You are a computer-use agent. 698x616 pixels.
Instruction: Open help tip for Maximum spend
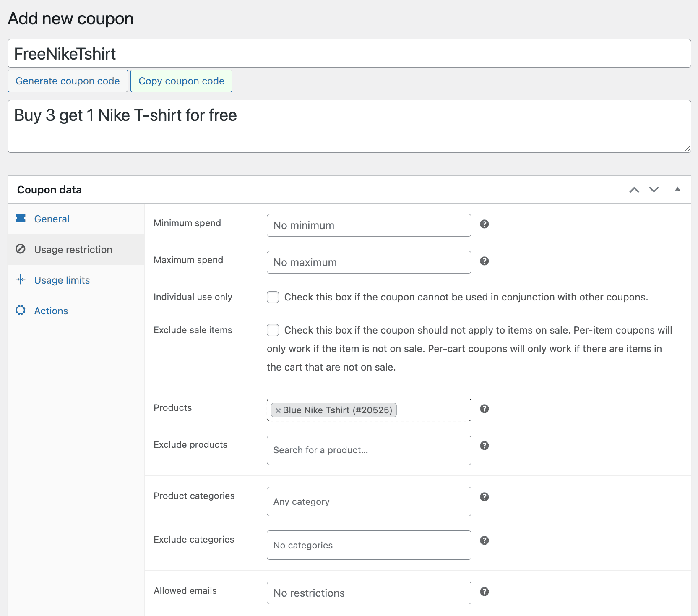pyautogui.click(x=484, y=261)
